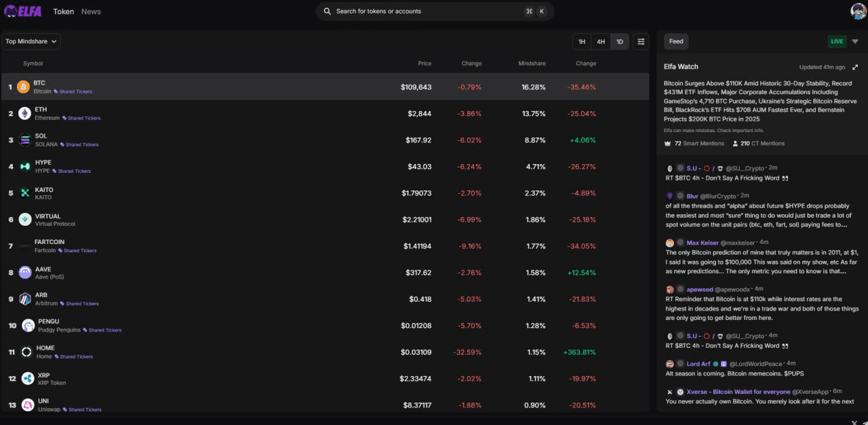868x425 pixels.
Task: Sort by the Symbol column header
Action: pyautogui.click(x=33, y=64)
